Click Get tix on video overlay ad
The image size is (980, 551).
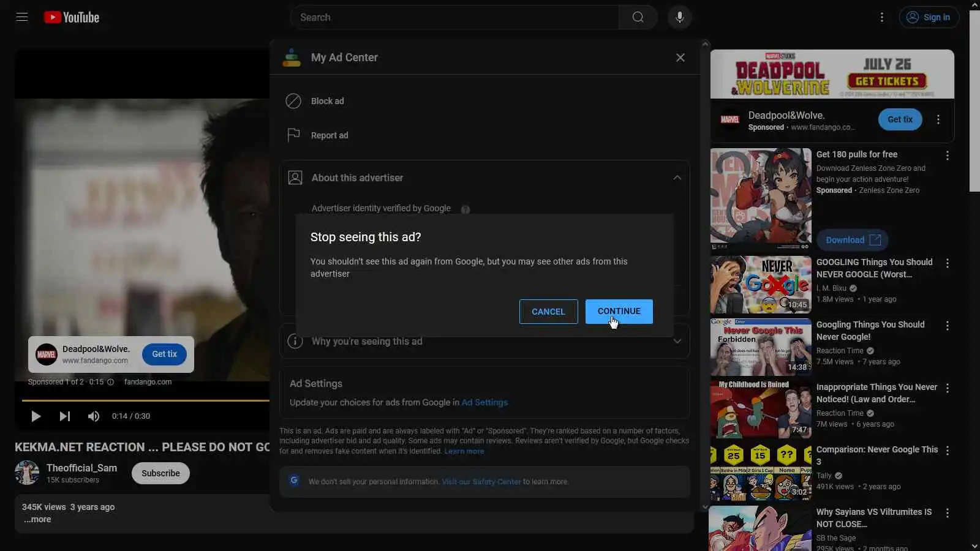pyautogui.click(x=164, y=354)
